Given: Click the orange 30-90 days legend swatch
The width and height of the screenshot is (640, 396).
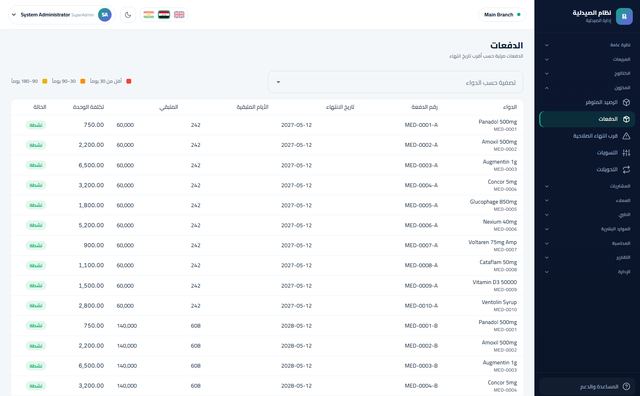Looking at the screenshot, I should point(82,81).
